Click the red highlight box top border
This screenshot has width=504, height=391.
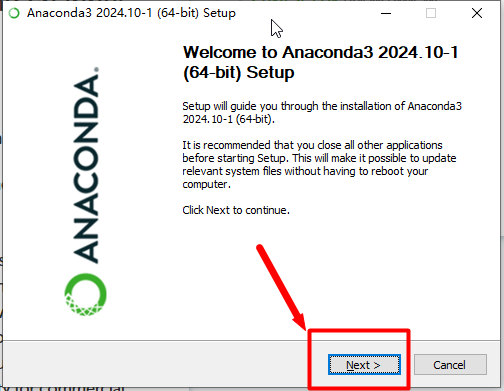pos(359,331)
